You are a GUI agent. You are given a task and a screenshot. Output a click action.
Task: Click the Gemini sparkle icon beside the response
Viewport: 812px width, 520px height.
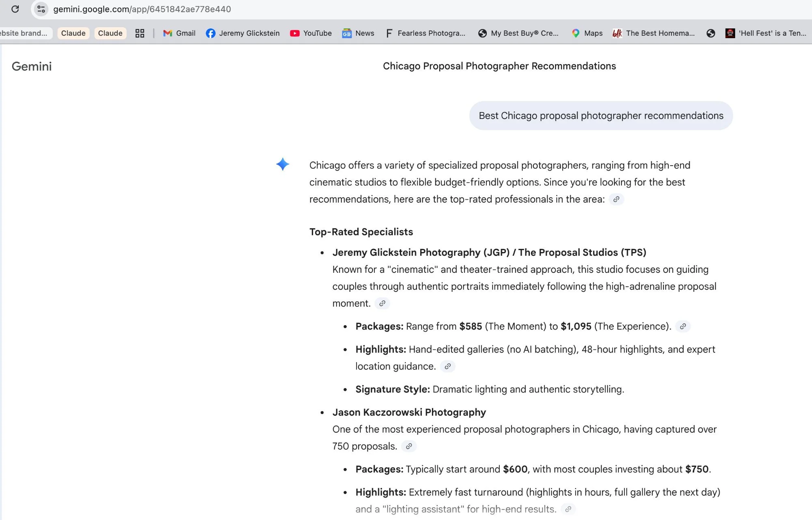283,164
